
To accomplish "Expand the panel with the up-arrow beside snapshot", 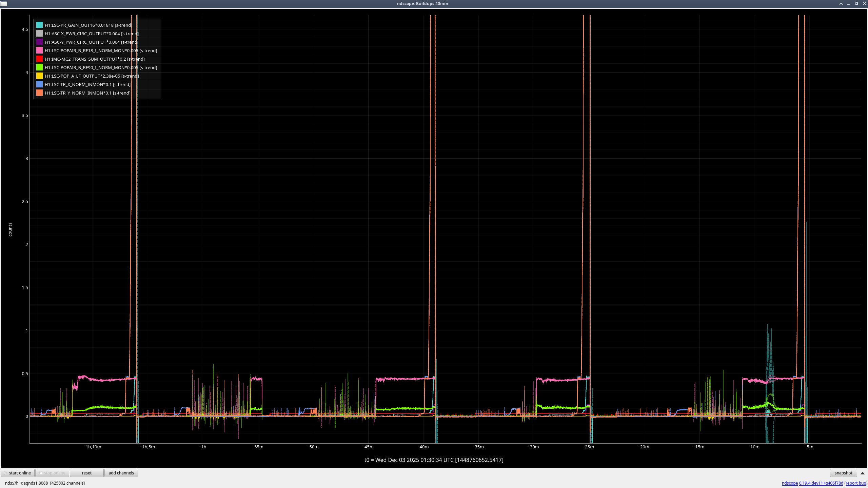I will pos(863,473).
